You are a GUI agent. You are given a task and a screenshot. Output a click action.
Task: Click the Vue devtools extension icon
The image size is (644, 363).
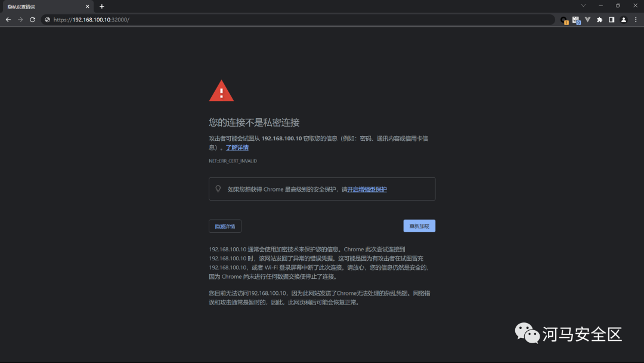click(588, 20)
